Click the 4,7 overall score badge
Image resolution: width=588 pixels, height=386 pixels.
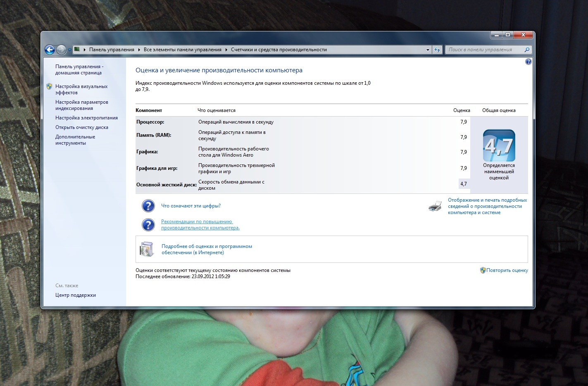[499, 145]
